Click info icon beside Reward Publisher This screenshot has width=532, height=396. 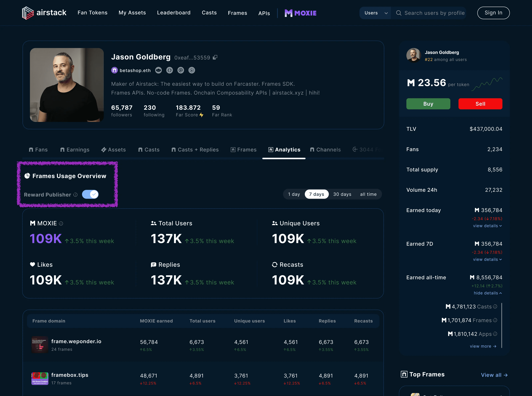click(75, 195)
